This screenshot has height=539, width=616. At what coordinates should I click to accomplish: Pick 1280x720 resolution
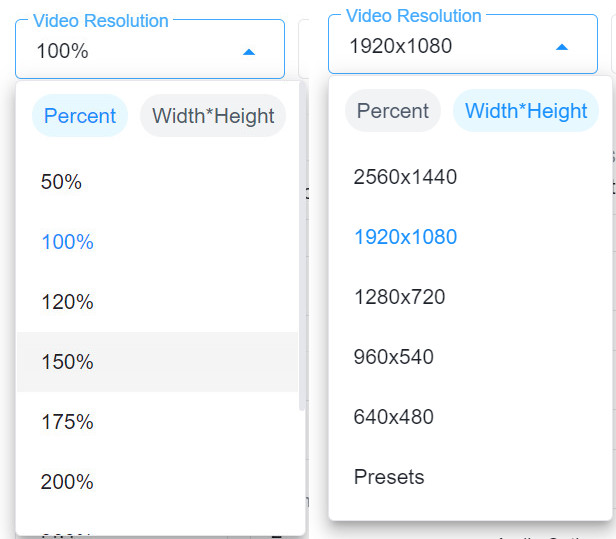coord(399,297)
